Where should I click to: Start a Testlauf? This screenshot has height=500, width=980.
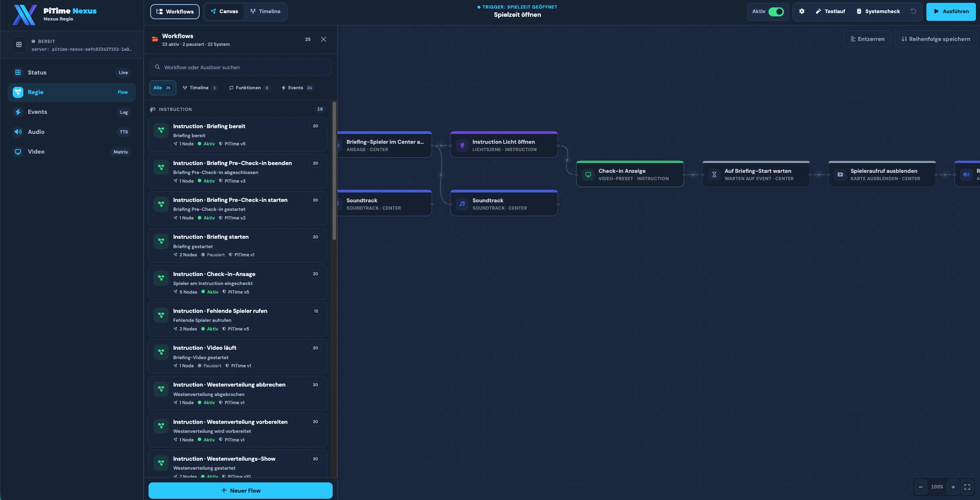[x=830, y=11]
